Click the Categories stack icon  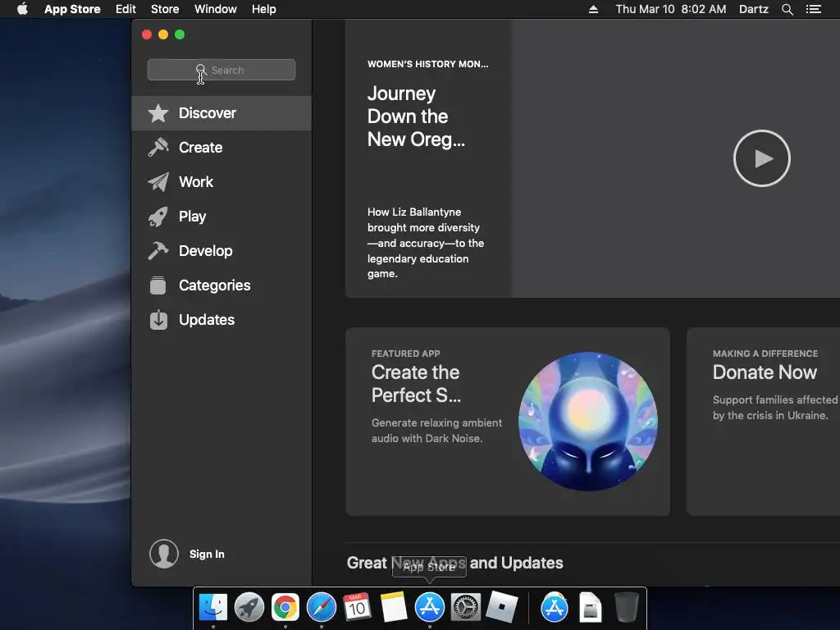point(158,285)
